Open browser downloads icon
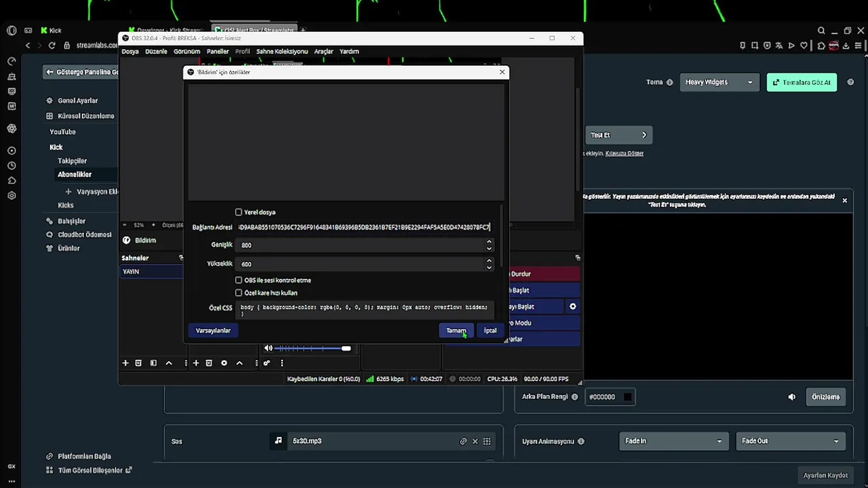The height and width of the screenshot is (488, 868). point(846,45)
